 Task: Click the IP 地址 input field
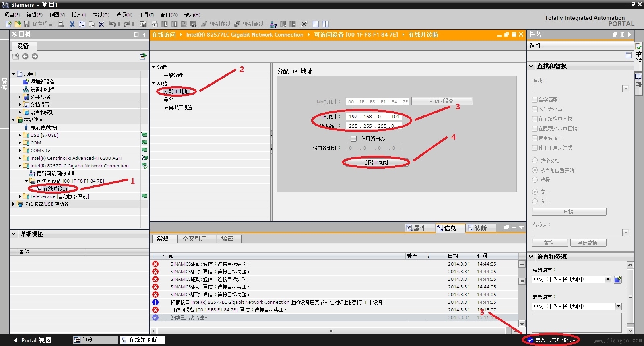pyautogui.click(x=373, y=117)
